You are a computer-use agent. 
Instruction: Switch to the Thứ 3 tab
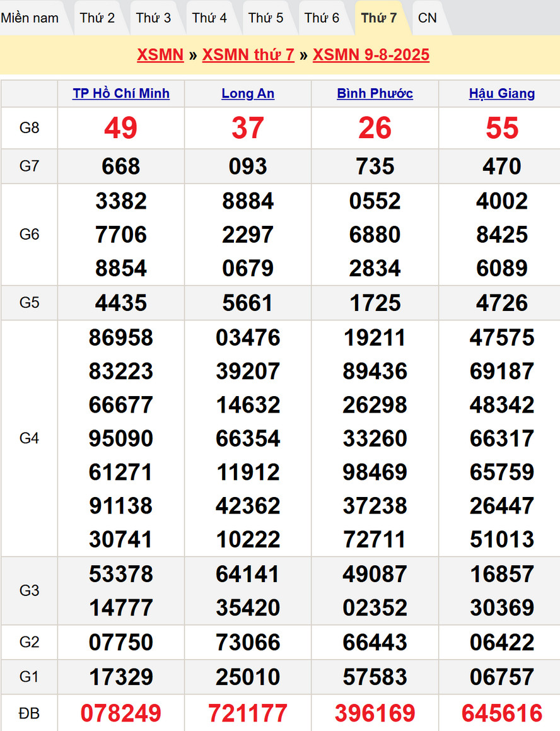pyautogui.click(x=153, y=18)
